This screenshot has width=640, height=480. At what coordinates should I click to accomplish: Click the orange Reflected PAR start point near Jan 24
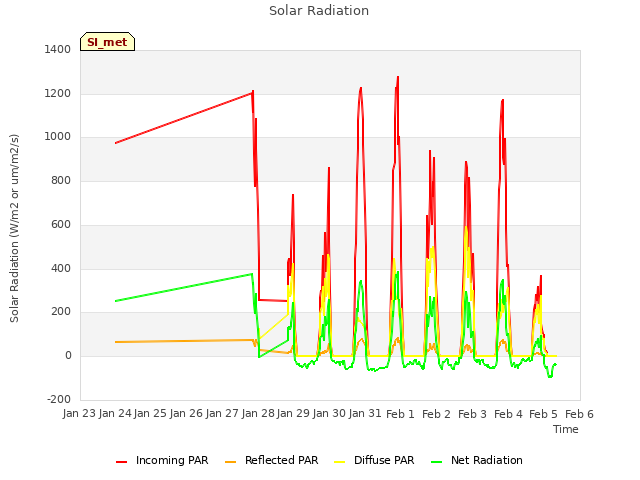click(116, 342)
